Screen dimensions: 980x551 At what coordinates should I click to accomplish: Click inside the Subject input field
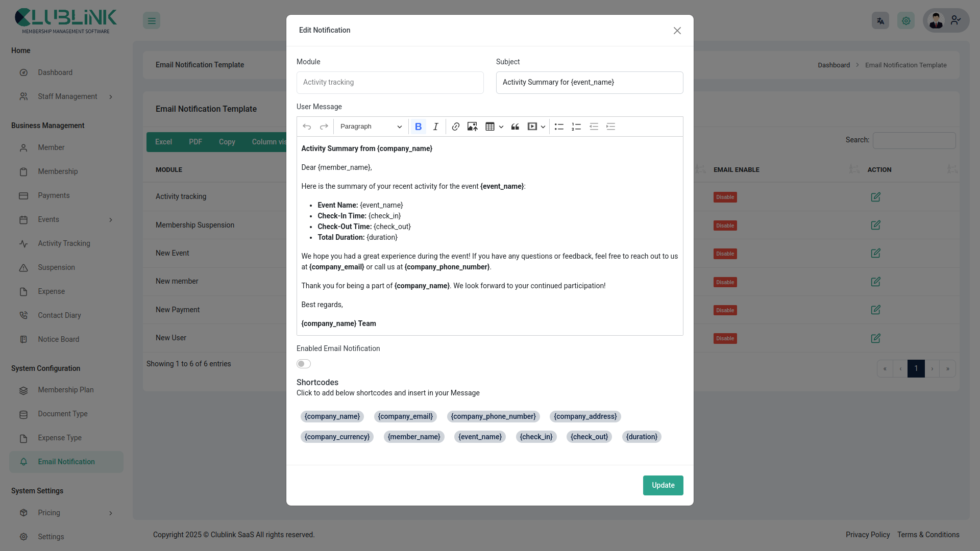tap(589, 82)
